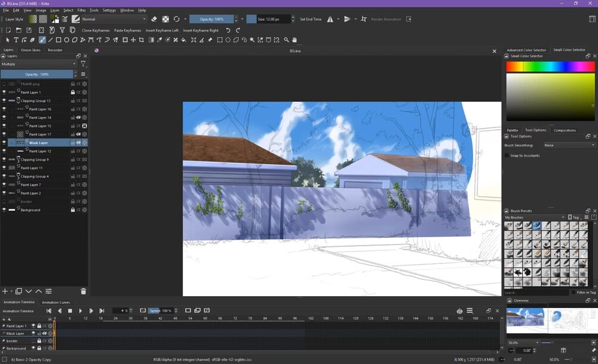Adjust the layer Opacity 100% slider
Image resolution: width=598 pixels, height=364 pixels.
pos(37,74)
